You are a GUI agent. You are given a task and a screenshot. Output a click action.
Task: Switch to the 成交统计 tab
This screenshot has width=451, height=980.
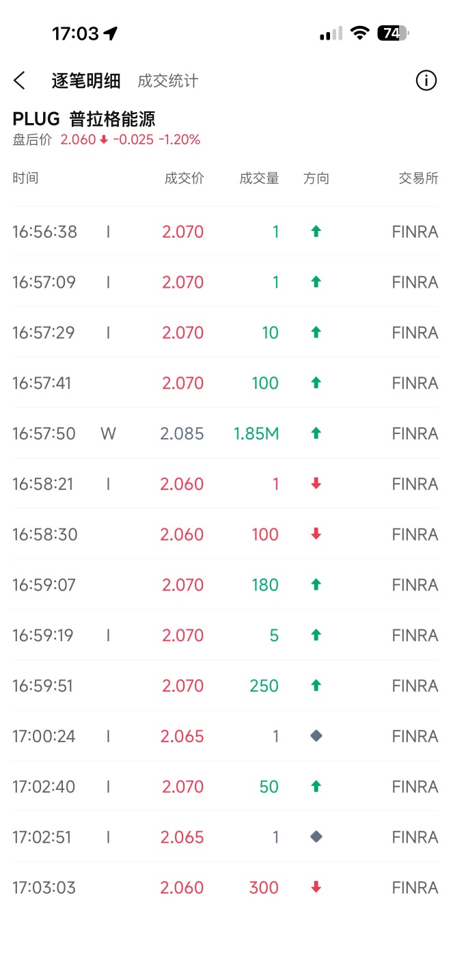click(167, 81)
